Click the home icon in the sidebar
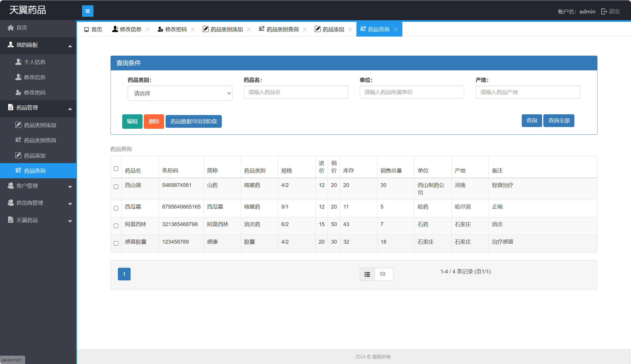 coord(10,28)
